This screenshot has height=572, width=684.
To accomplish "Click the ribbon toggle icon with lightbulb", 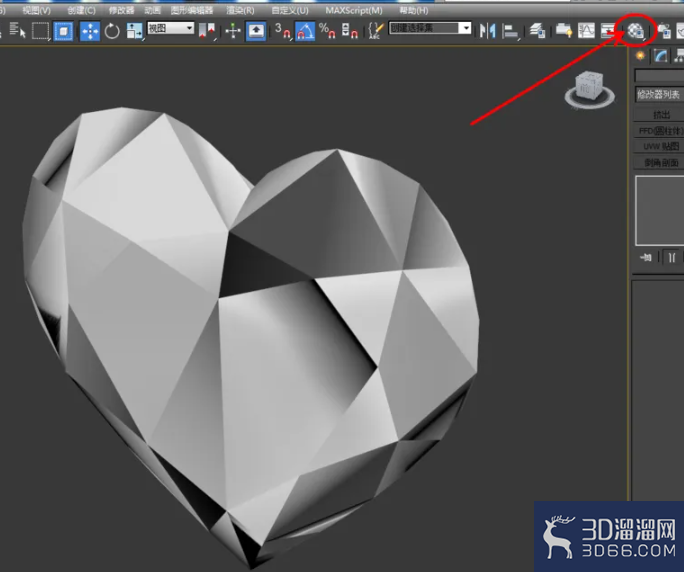I will (564, 31).
